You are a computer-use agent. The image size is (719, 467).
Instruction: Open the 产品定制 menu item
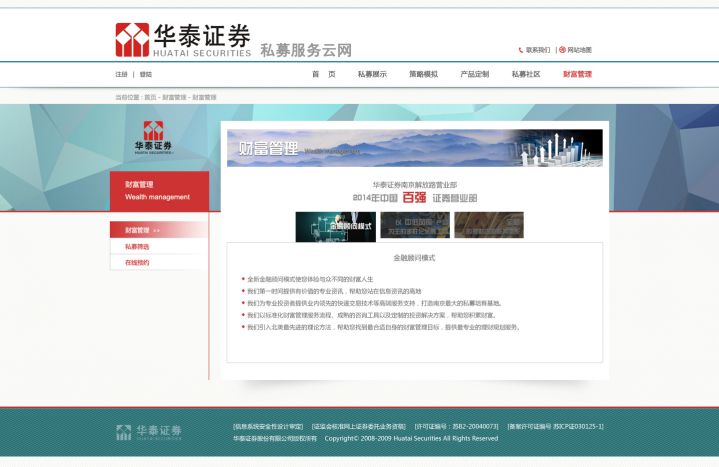pos(475,74)
